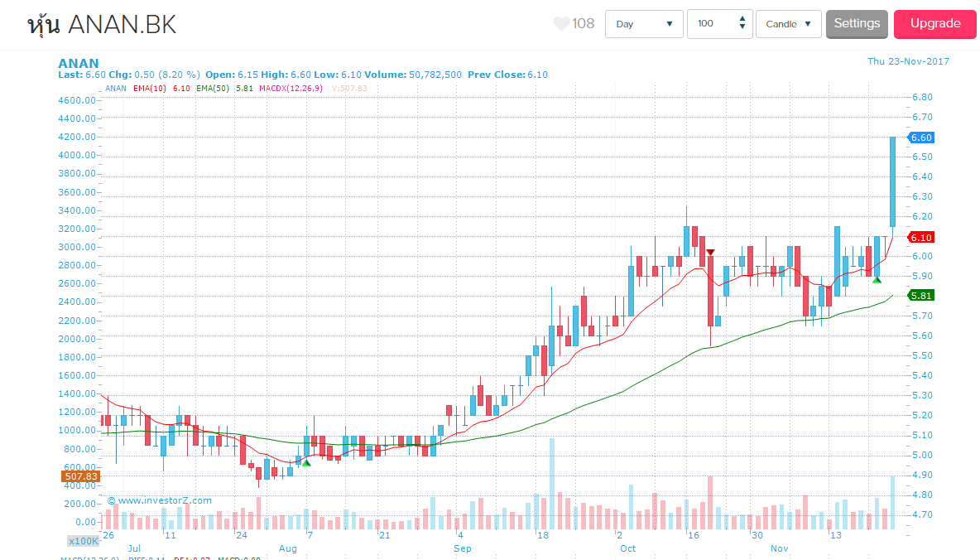The height and width of the screenshot is (560, 980).
Task: Click the blue 6.60 price tag
Action: pyautogui.click(x=921, y=138)
